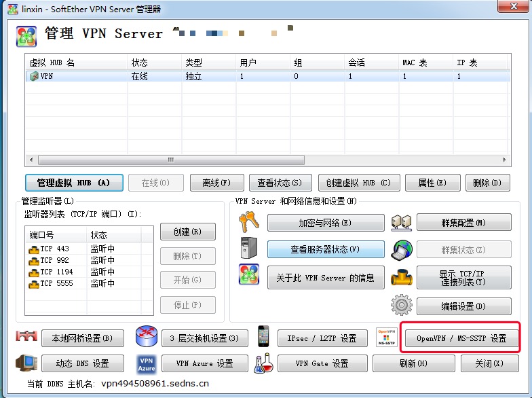Click the hub list scroll left arrow
The height and width of the screenshot is (398, 532).
tap(31, 160)
